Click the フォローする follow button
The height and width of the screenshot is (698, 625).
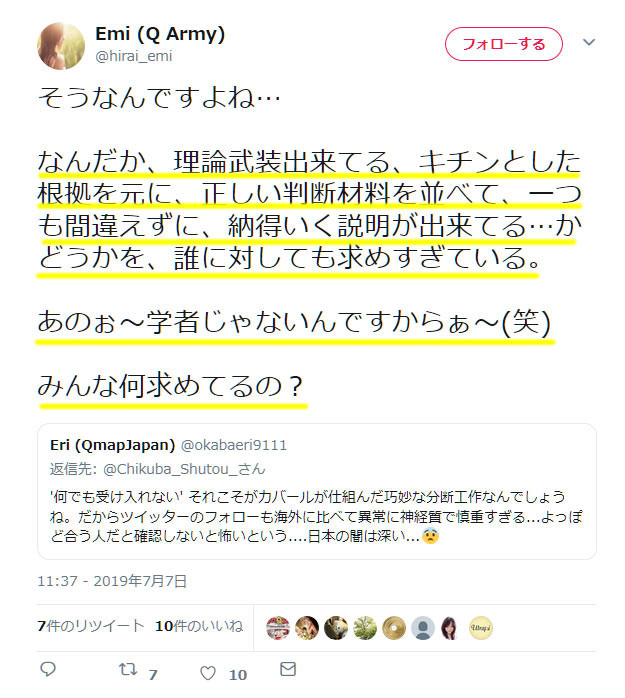point(503,44)
